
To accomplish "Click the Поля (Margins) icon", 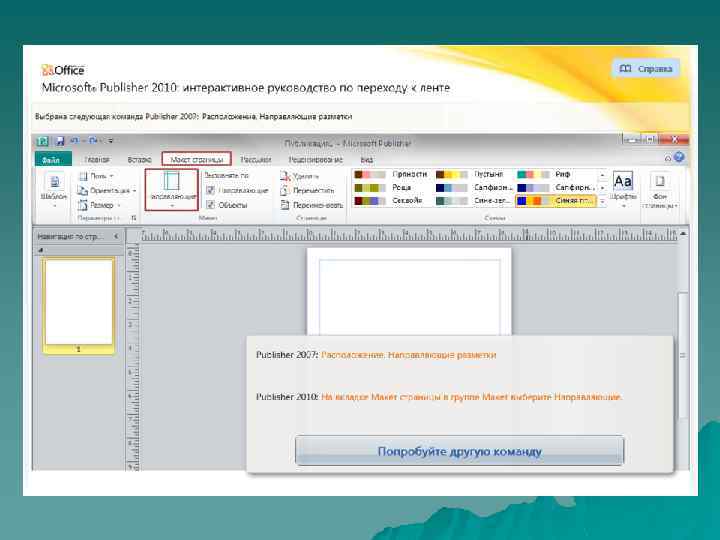I will pos(83,176).
